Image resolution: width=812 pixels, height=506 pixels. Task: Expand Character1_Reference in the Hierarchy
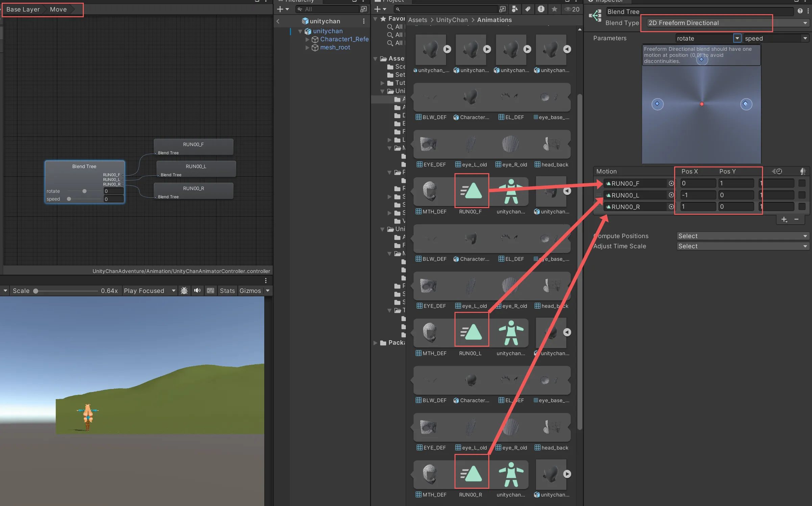pos(307,39)
